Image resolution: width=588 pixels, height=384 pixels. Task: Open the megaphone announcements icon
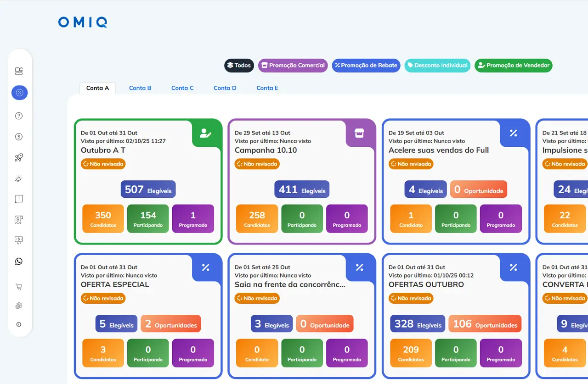point(19,178)
